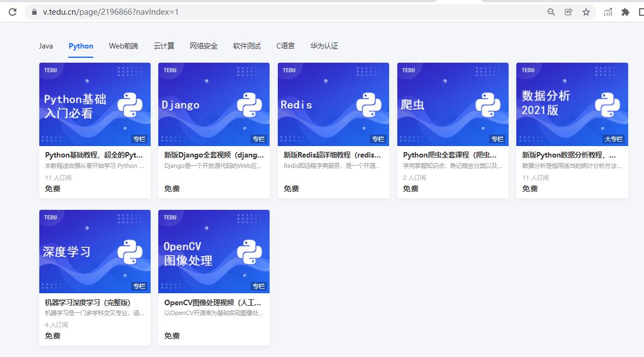Switch to the 软件测试 tab
The height and width of the screenshot is (357, 644).
[247, 46]
